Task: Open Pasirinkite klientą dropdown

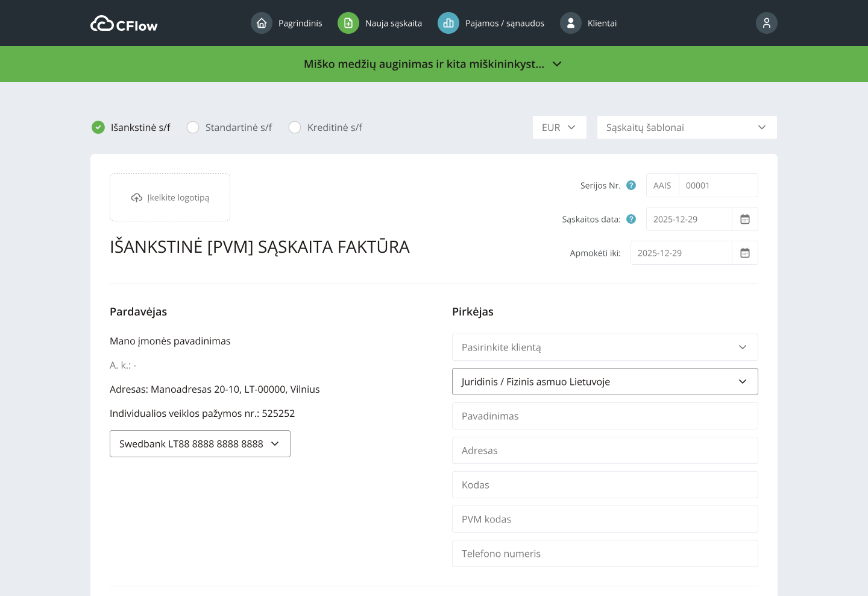Action: (x=605, y=347)
